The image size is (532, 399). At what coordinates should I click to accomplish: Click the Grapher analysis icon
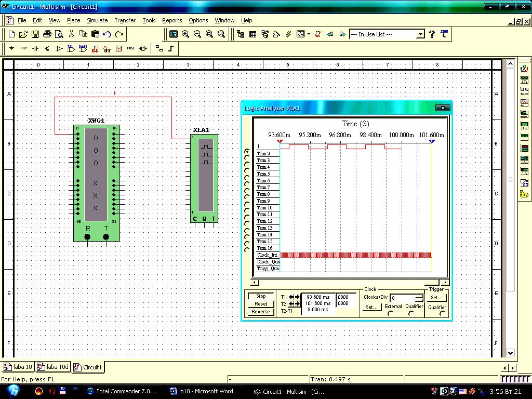[x=301, y=34]
